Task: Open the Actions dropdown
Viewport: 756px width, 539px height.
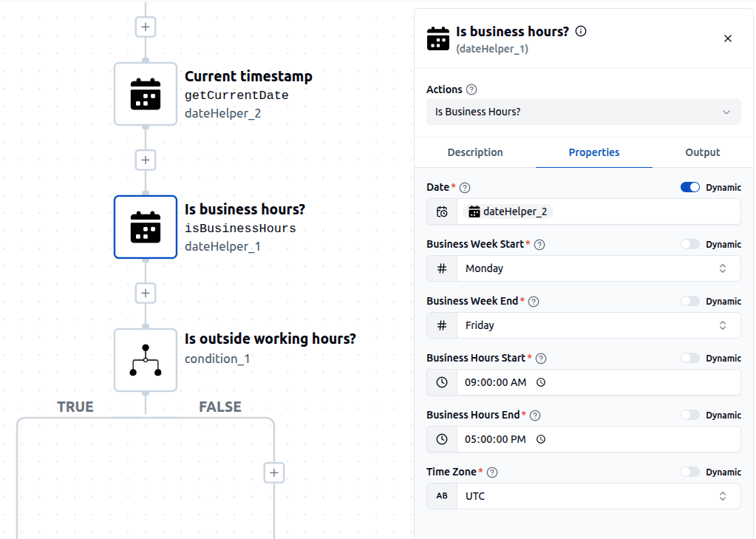Action: pos(583,112)
